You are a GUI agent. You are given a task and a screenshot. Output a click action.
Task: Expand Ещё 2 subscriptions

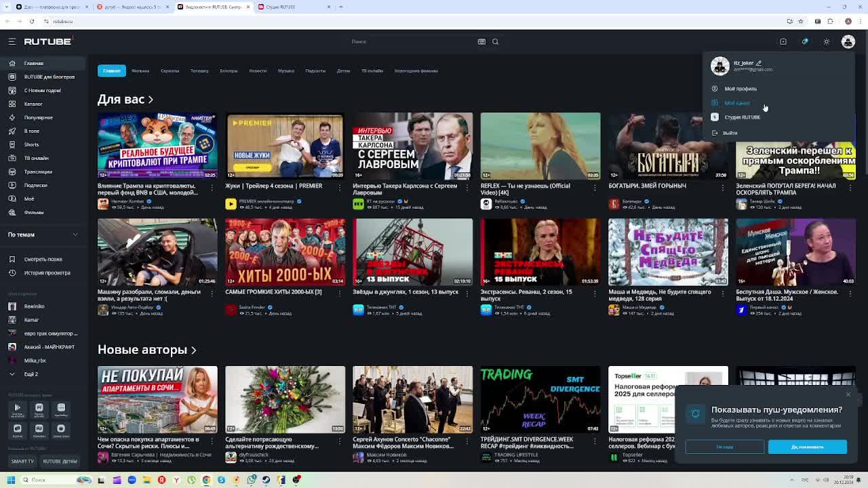31,374
